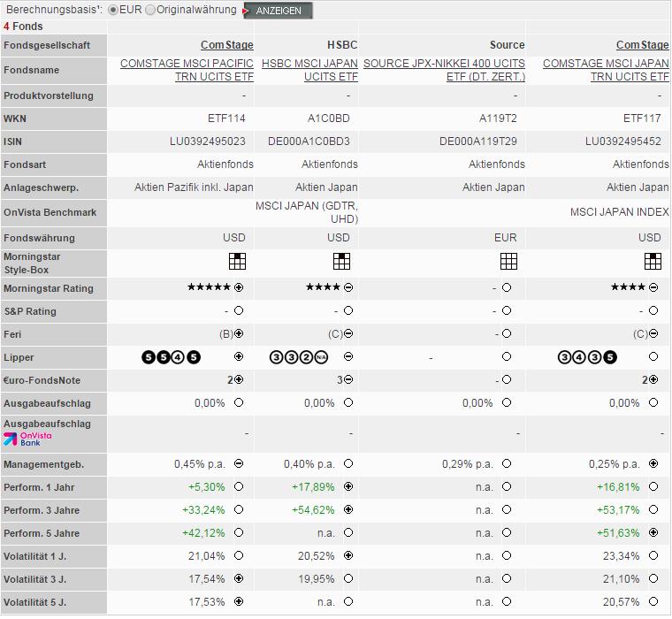Viewport: 672px width, 619px height.
Task: Click the Fondsgesellschaft row header
Action: (x=54, y=45)
